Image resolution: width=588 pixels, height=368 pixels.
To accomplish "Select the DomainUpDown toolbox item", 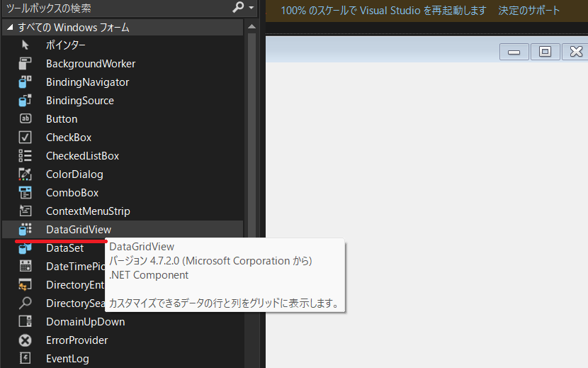I will click(x=85, y=322).
